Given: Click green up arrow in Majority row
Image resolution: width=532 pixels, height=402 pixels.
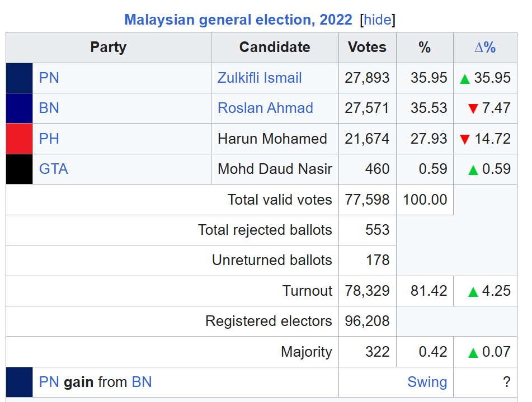Looking at the screenshot, I should [473, 353].
